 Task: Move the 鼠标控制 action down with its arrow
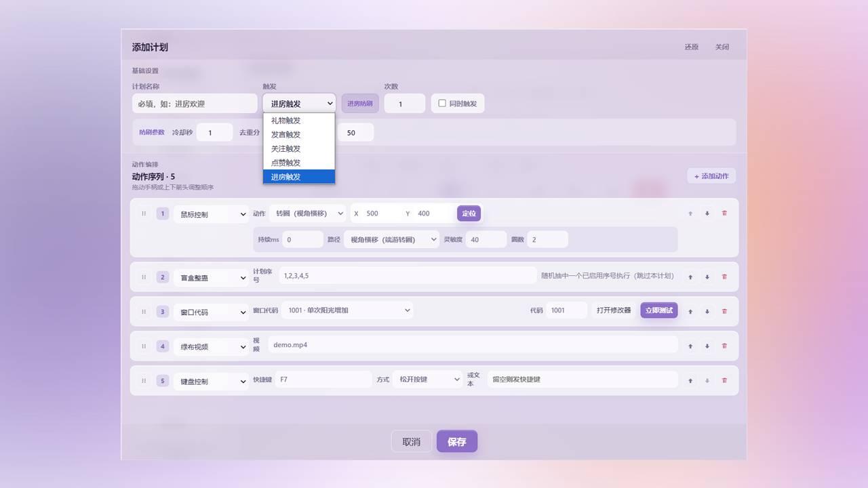pyautogui.click(x=707, y=213)
